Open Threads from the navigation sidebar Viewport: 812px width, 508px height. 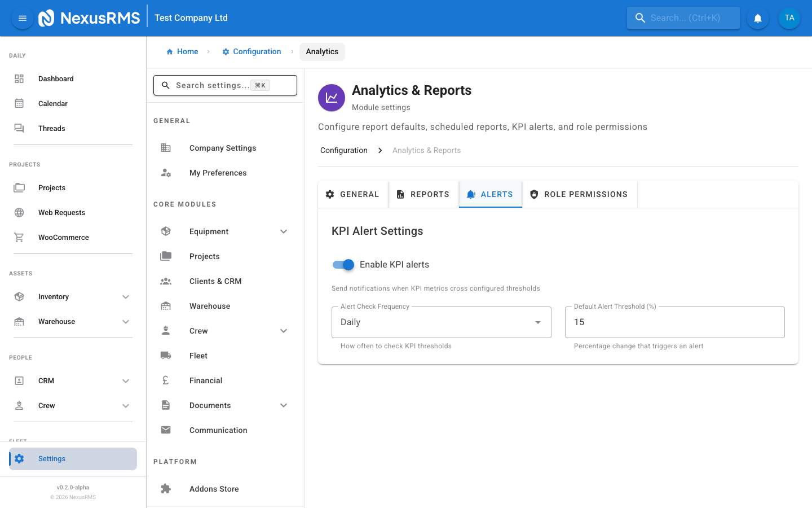pos(51,128)
